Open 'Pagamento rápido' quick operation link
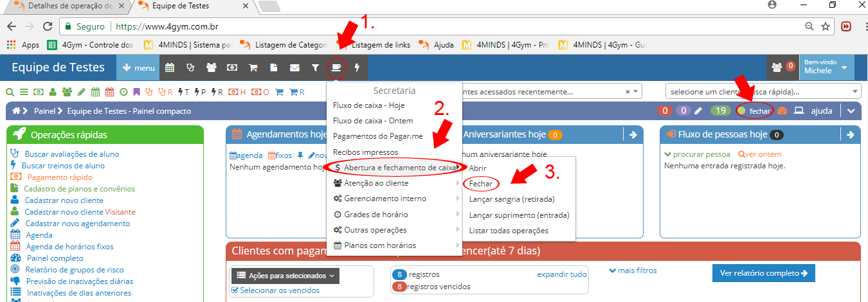The image size is (868, 302). (x=60, y=177)
